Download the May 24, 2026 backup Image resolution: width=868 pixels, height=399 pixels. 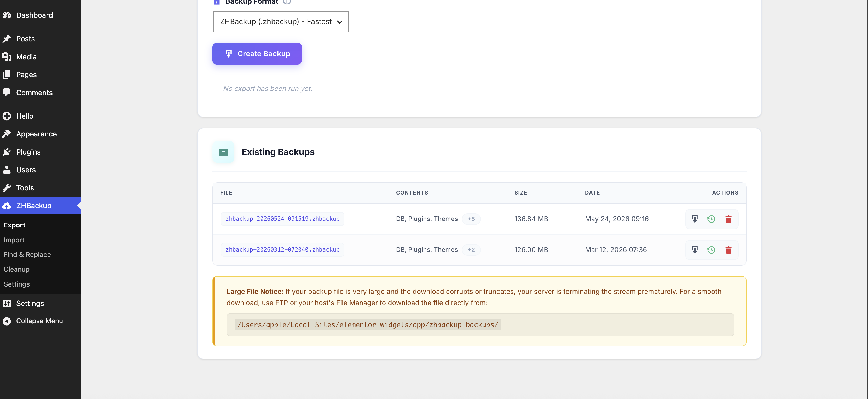(695, 219)
